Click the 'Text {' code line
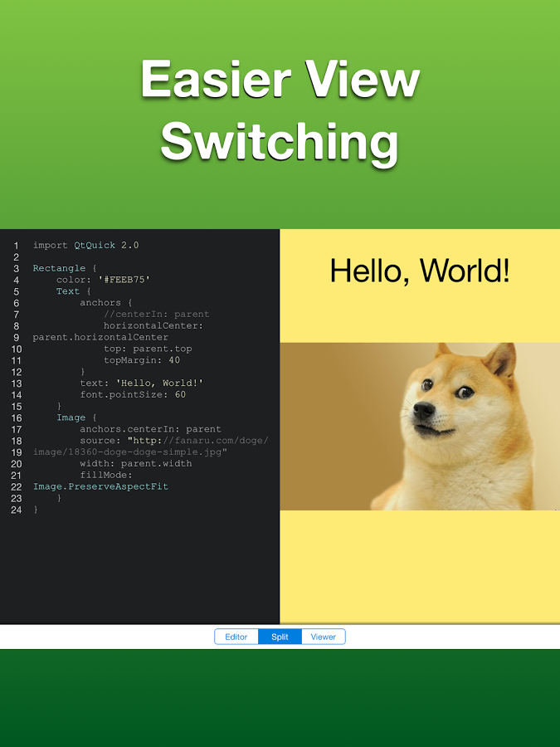Viewport: 560px width, 747px height. point(74,291)
